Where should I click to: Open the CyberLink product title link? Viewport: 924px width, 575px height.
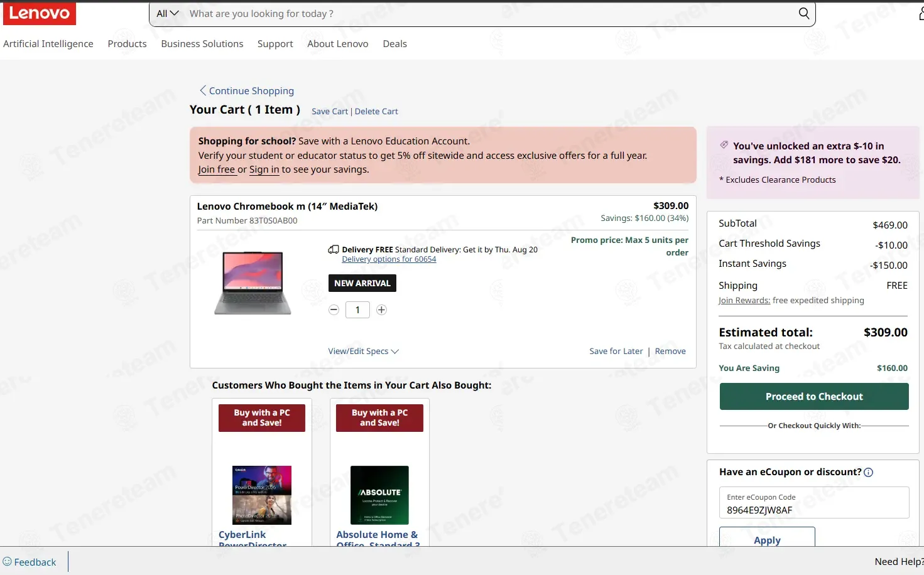[x=253, y=539]
